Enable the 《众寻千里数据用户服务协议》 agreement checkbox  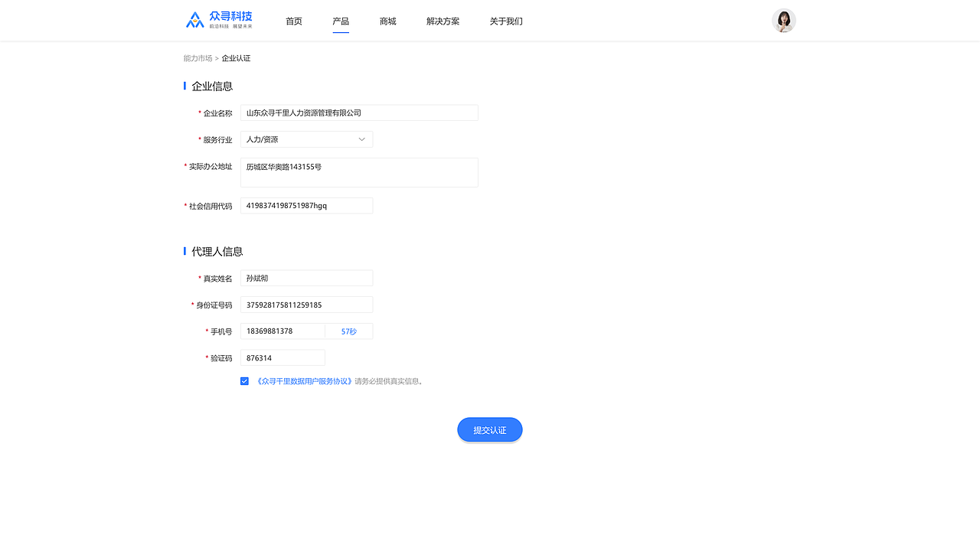[244, 380]
